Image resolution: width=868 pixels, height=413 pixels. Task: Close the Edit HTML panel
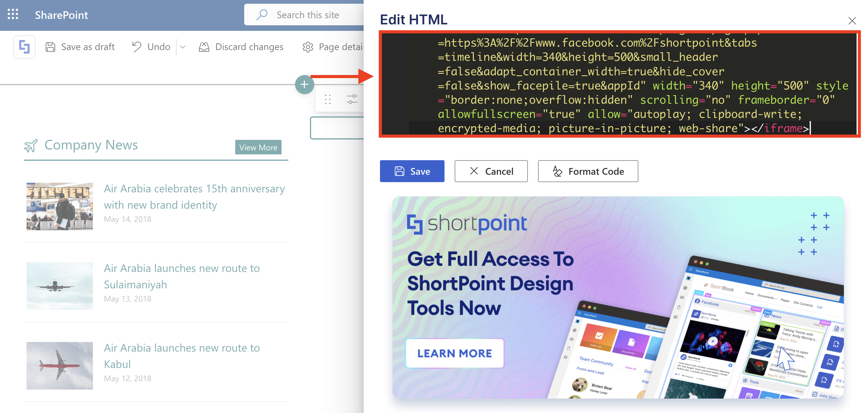[852, 21]
